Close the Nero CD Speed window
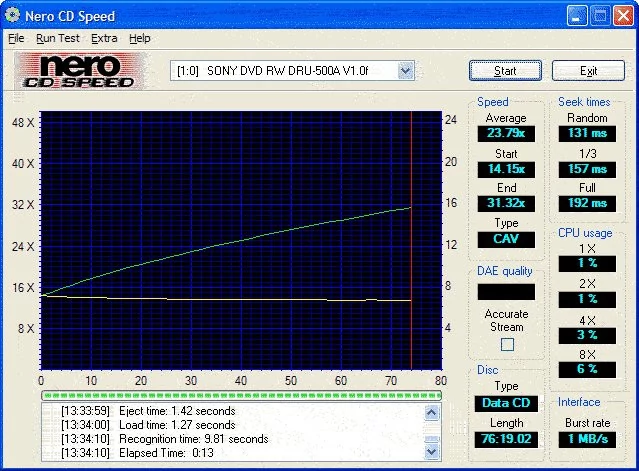This screenshot has height=471, width=639. coord(623,16)
